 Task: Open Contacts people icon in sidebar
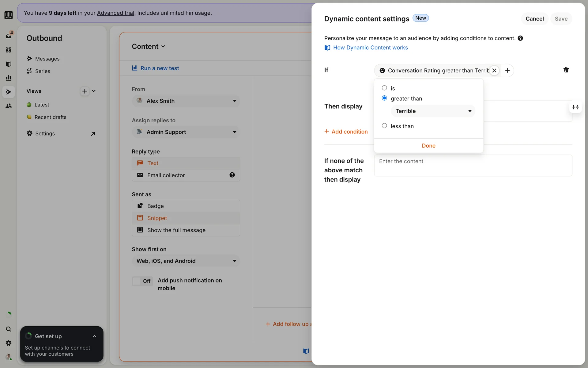tap(9, 106)
